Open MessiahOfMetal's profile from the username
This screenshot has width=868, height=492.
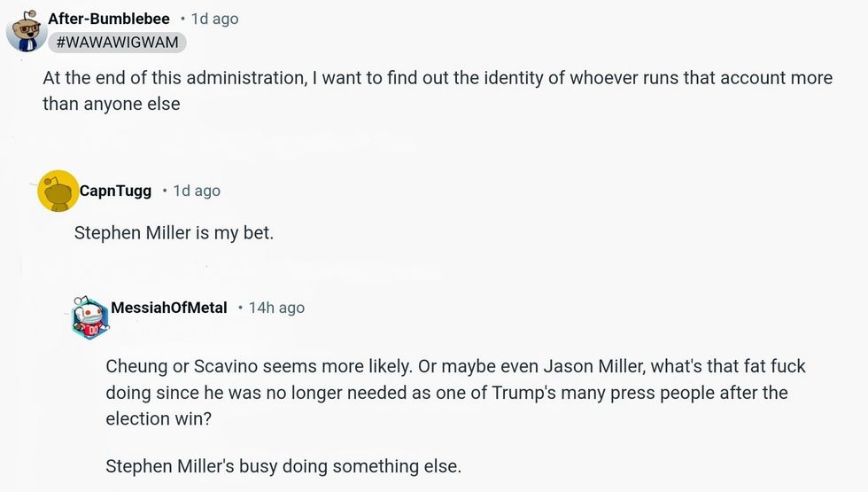point(169,308)
